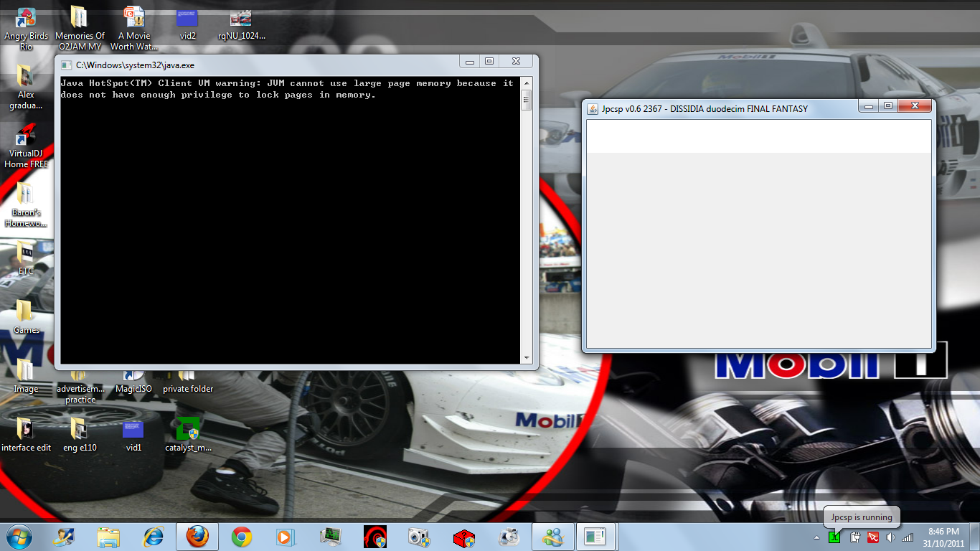Open the Windows Start menu
Image resolution: width=980 pixels, height=551 pixels.
tap(18, 537)
